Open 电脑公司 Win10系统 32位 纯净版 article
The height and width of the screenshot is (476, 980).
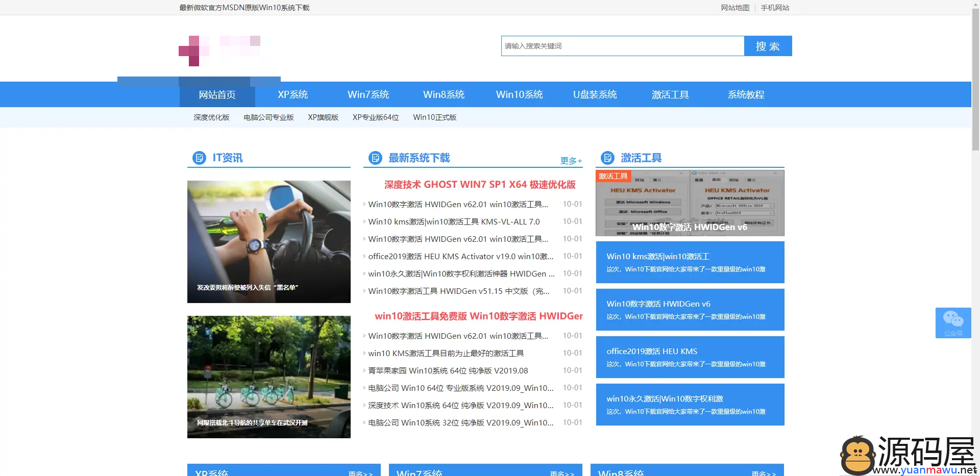(x=460, y=423)
